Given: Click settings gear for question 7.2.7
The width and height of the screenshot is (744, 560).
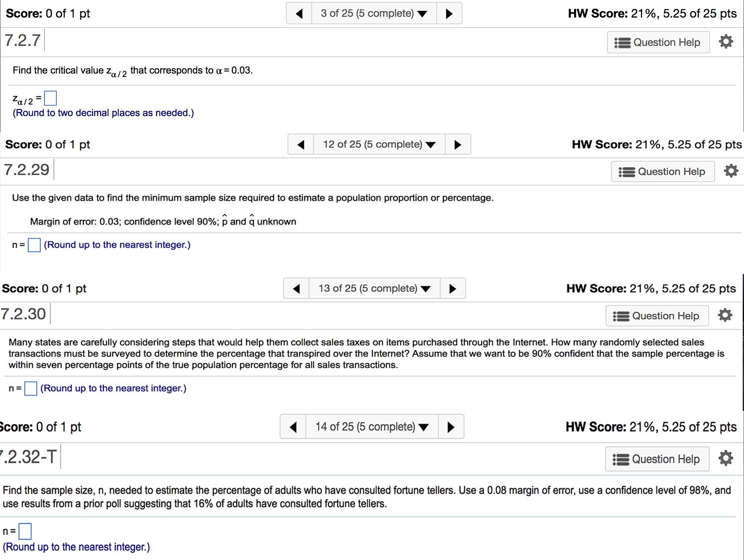Looking at the screenshot, I should point(726,41).
